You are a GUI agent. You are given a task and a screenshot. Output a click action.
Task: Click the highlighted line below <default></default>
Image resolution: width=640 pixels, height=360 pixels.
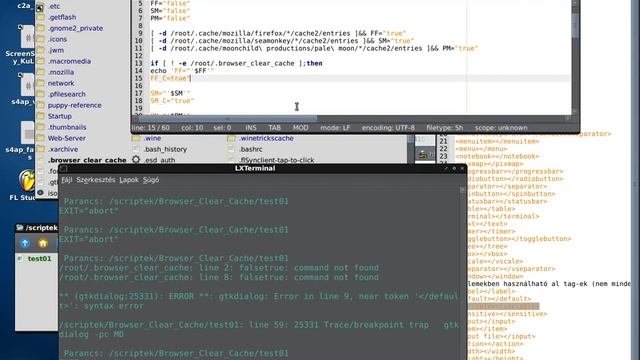(502, 307)
